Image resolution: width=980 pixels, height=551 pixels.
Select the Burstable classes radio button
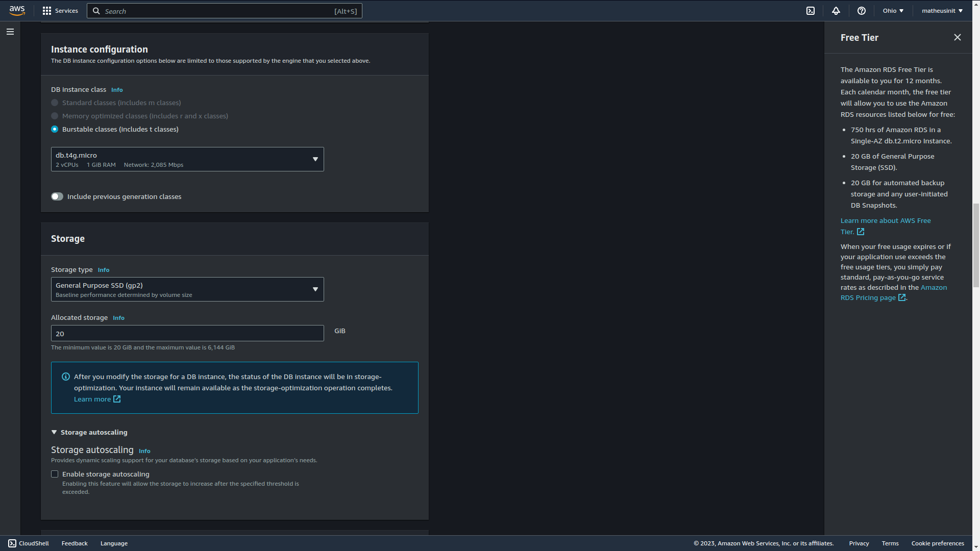point(55,129)
